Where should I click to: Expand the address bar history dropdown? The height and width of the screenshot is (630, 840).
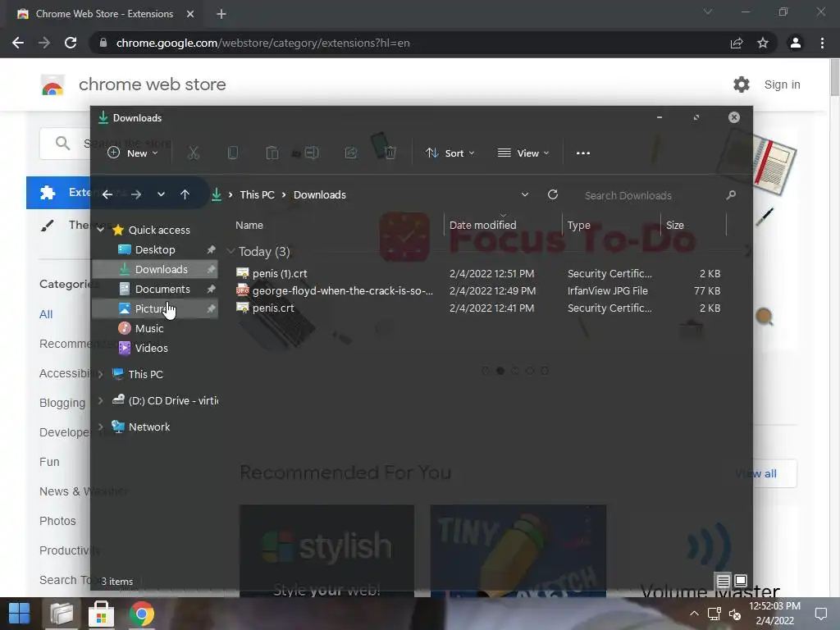pyautogui.click(x=525, y=194)
